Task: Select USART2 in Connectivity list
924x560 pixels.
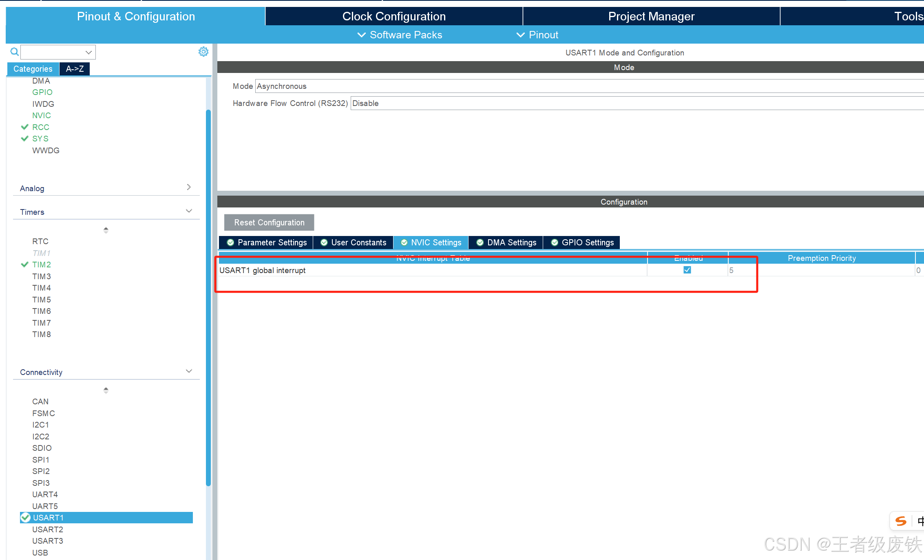Action: [48, 529]
